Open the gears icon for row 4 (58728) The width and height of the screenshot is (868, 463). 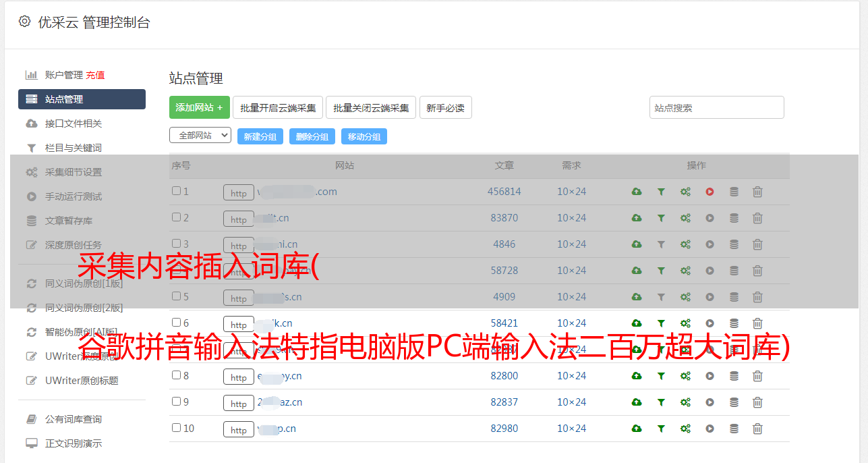[x=685, y=271]
